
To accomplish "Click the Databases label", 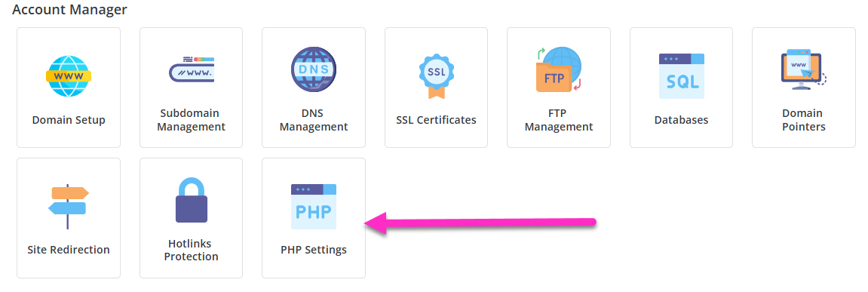I will (682, 120).
